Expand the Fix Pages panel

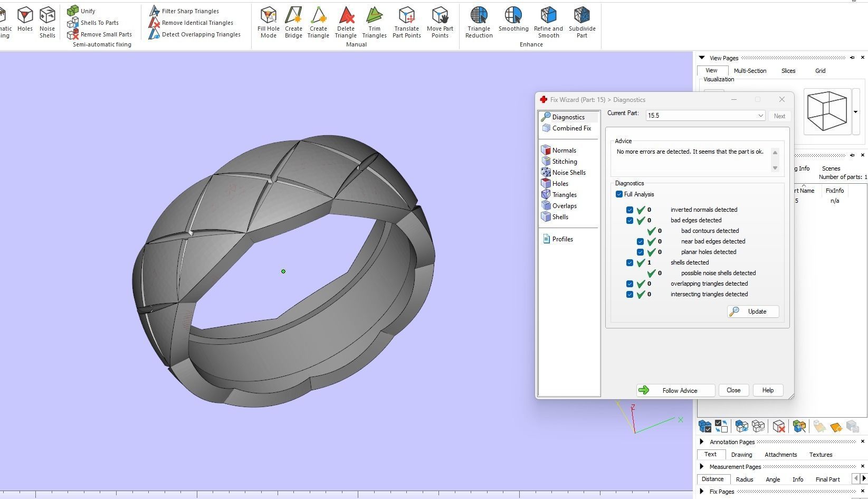[702, 491]
